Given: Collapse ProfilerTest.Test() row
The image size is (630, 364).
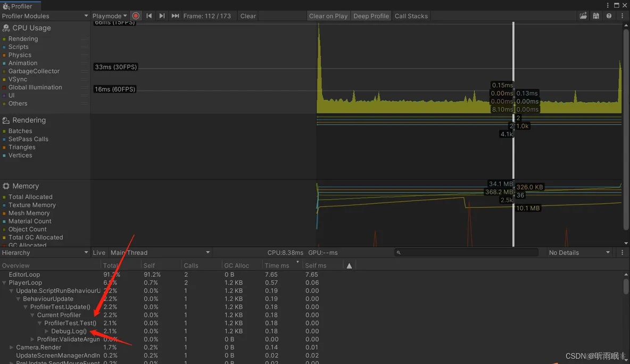Looking at the screenshot, I should (x=39, y=323).
